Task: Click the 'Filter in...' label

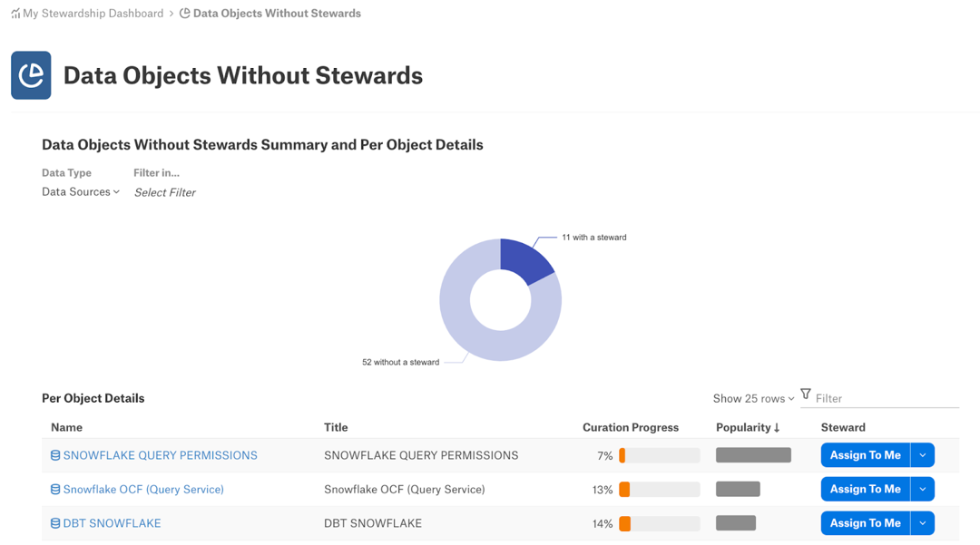Action: click(x=156, y=173)
